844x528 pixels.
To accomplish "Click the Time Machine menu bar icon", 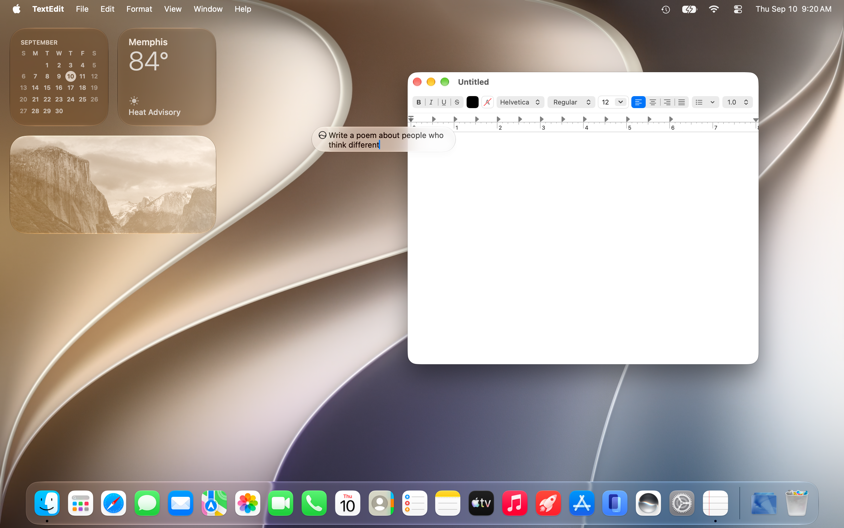I will [665, 9].
